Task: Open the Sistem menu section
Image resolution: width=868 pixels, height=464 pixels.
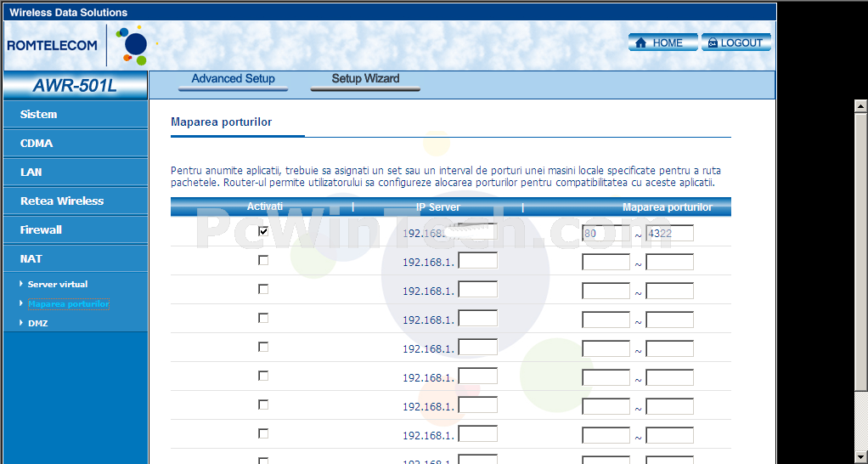Action: click(x=39, y=115)
